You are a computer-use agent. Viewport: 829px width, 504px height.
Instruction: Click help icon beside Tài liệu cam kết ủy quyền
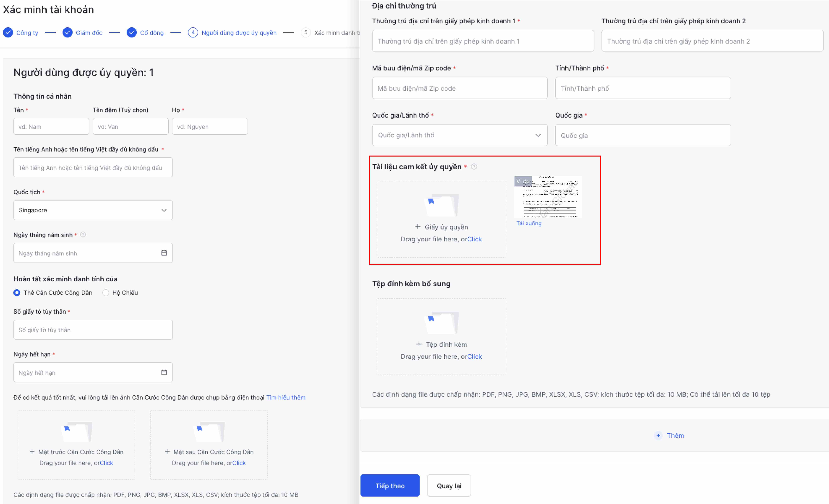point(474,167)
